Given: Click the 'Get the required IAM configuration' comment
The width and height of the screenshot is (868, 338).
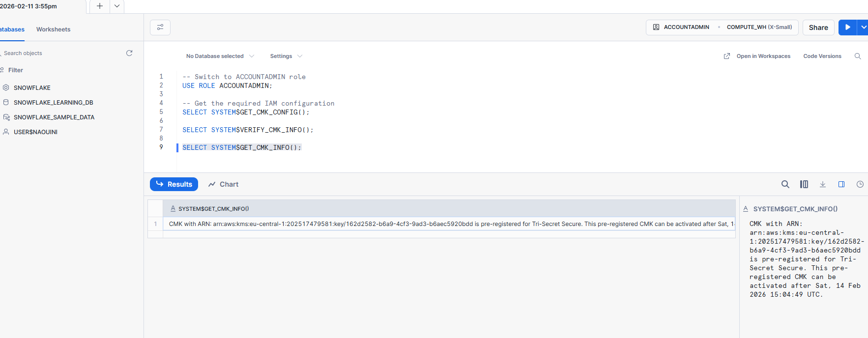Looking at the screenshot, I should click(x=259, y=103).
